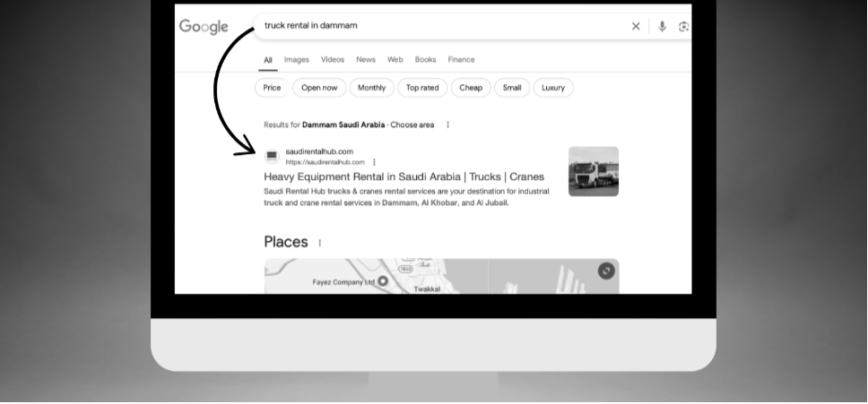Image resolution: width=868 pixels, height=404 pixels.
Task: Click the saudirentalhub site favicon
Action: coord(272,157)
